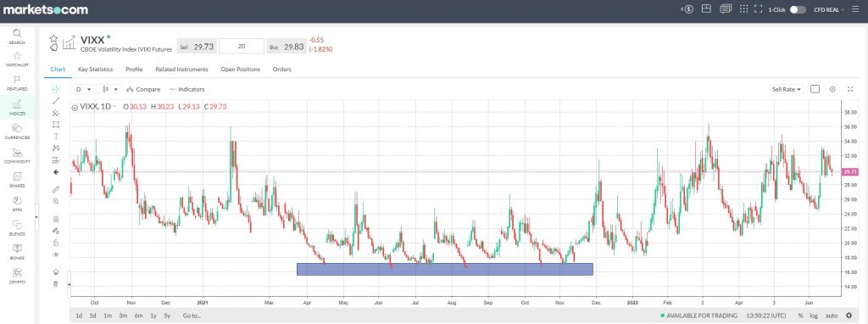Open the Sell Rate dropdown
868x324 pixels.
[787, 89]
